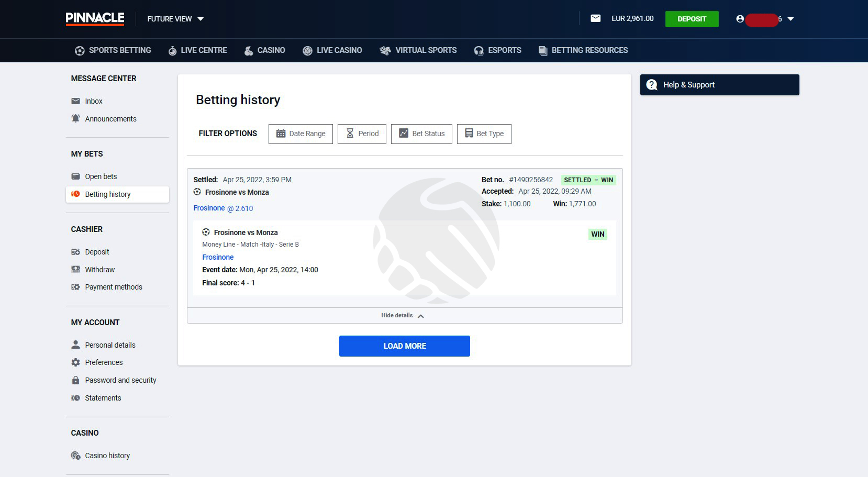The image size is (868, 477).
Task: Open Password and security
Action: (120, 380)
